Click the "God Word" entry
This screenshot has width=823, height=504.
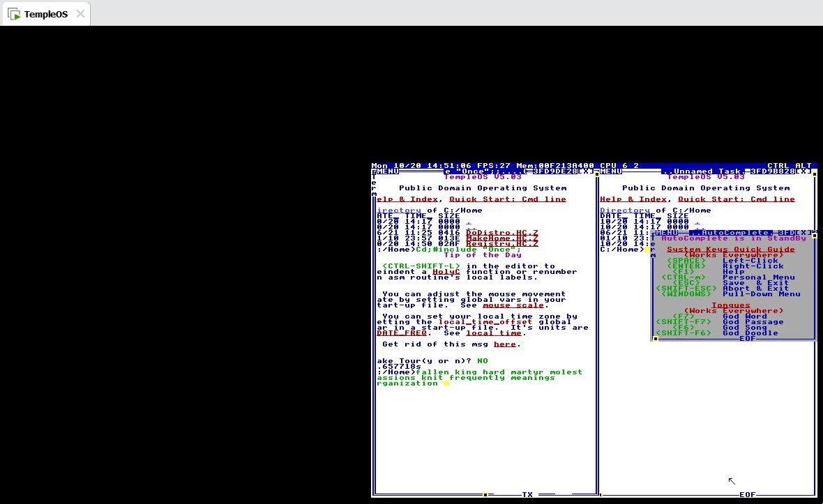pos(745,316)
